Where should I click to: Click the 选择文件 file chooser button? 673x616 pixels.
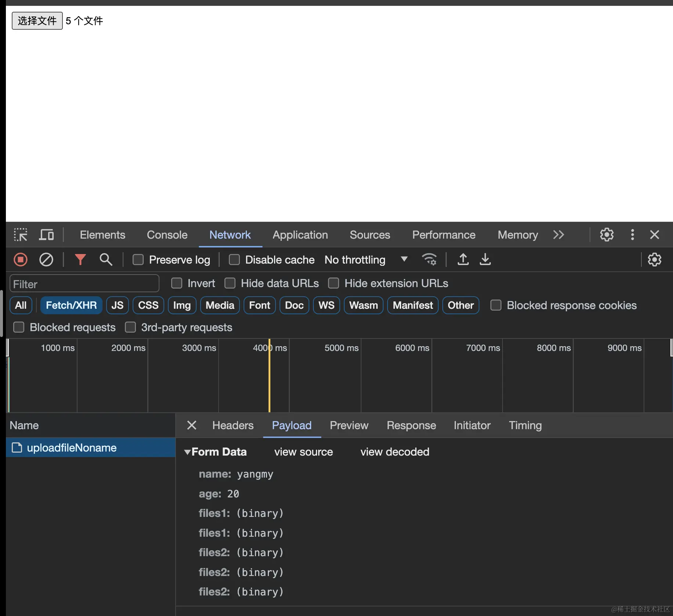[x=37, y=21]
